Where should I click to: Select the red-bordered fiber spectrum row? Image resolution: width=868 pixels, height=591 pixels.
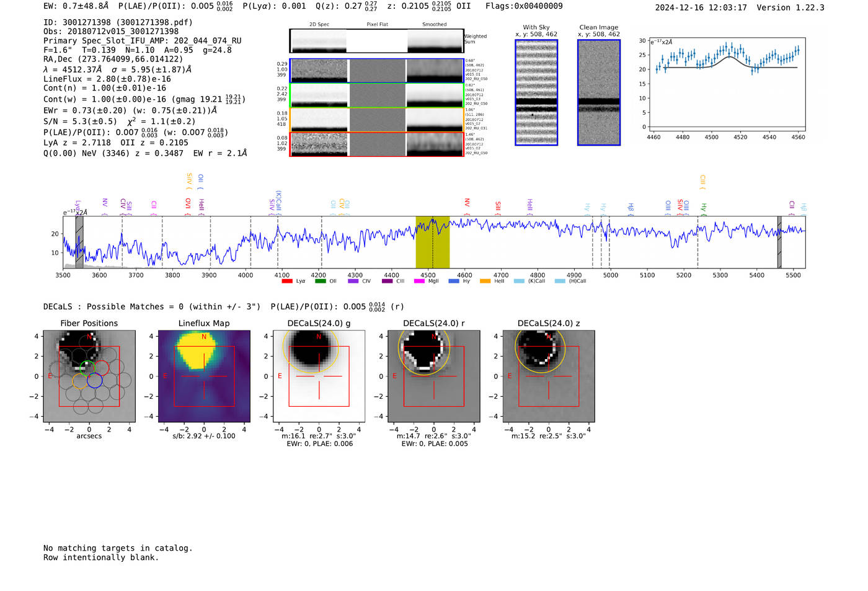pos(376,144)
